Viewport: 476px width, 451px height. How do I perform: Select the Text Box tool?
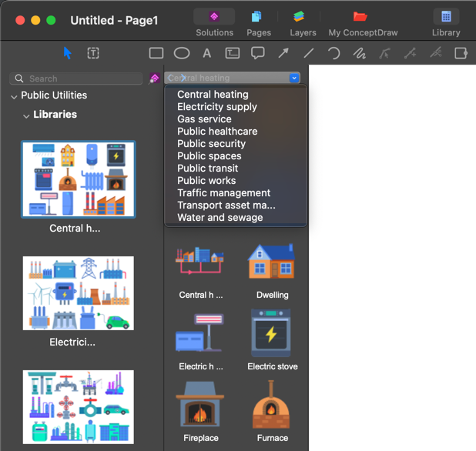pyautogui.click(x=233, y=53)
